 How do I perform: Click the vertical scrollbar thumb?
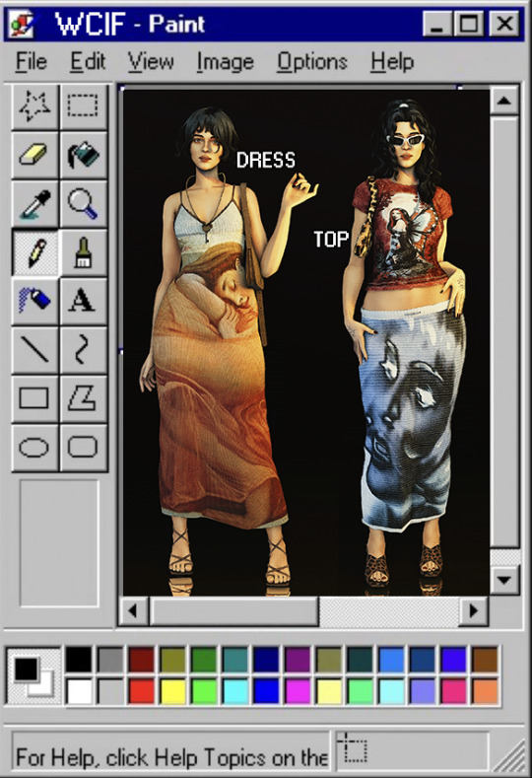click(504, 331)
